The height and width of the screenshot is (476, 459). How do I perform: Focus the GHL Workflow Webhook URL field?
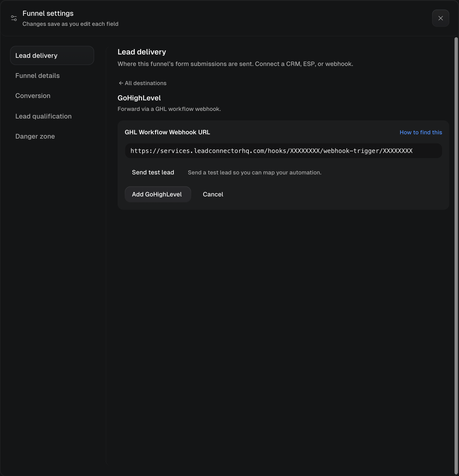(x=283, y=151)
